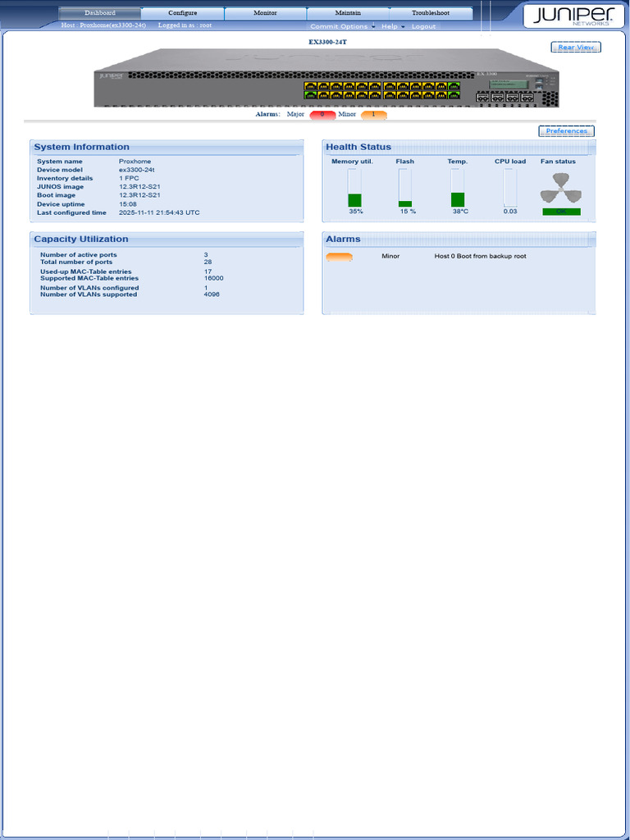Click the green fan OK status bar
The height and width of the screenshot is (840, 630).
click(x=561, y=212)
